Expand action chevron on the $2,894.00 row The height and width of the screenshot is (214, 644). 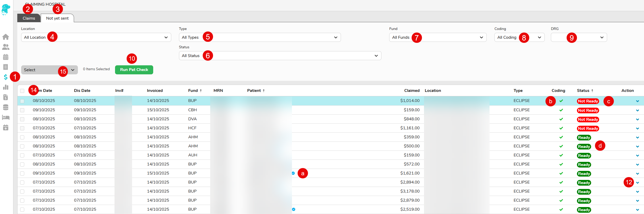637,183
